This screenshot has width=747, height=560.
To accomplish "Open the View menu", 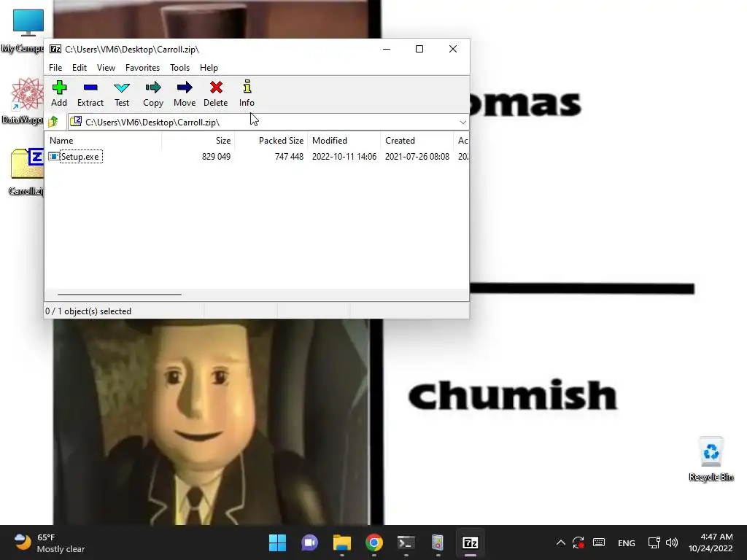I will tap(106, 68).
